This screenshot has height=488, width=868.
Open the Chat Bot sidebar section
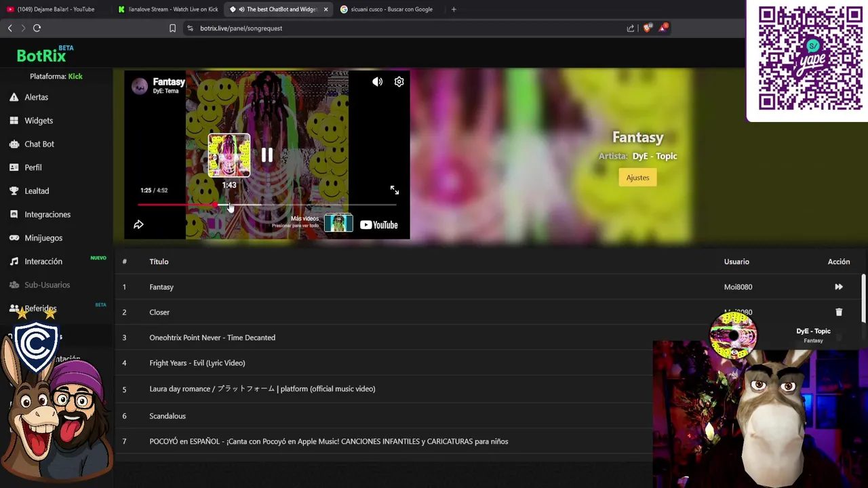click(x=39, y=144)
